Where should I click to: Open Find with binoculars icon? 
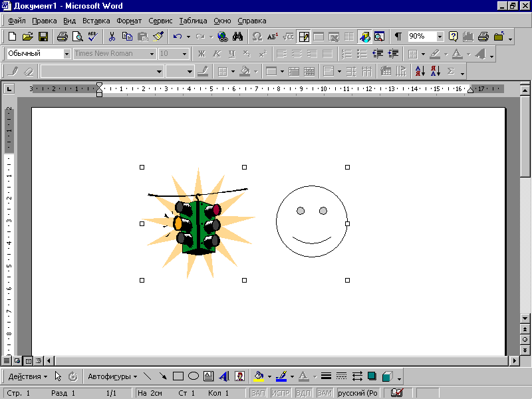[x=238, y=37]
